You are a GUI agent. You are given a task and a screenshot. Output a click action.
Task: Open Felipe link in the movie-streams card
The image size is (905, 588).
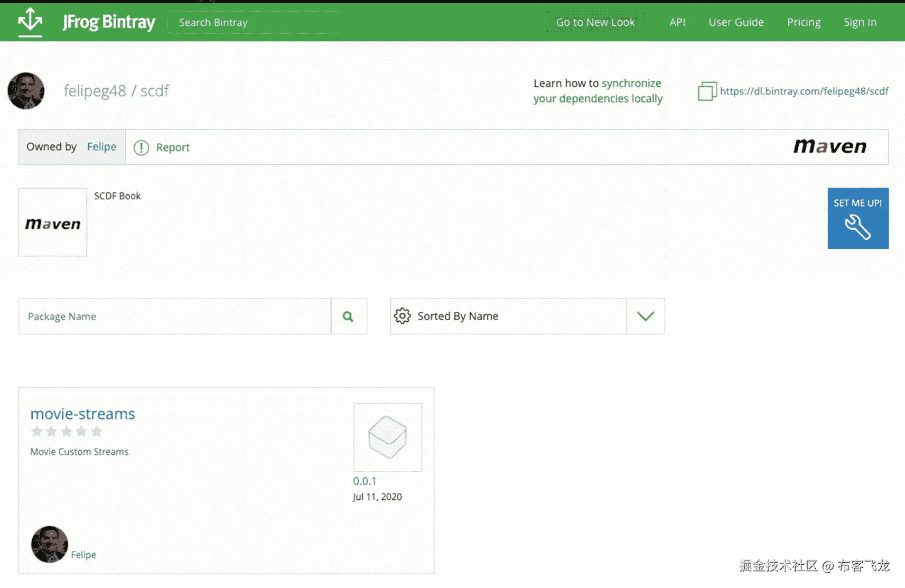click(x=83, y=555)
